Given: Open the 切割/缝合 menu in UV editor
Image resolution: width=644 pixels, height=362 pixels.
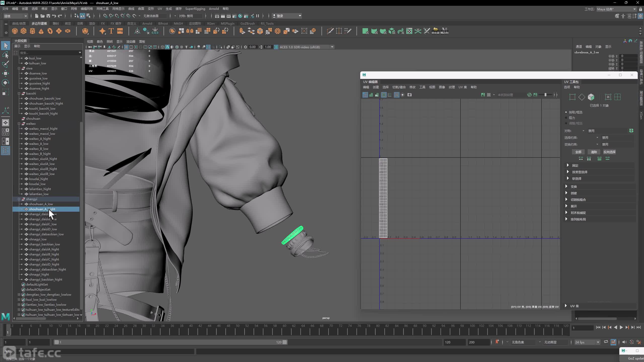Looking at the screenshot, I should click(399, 87).
